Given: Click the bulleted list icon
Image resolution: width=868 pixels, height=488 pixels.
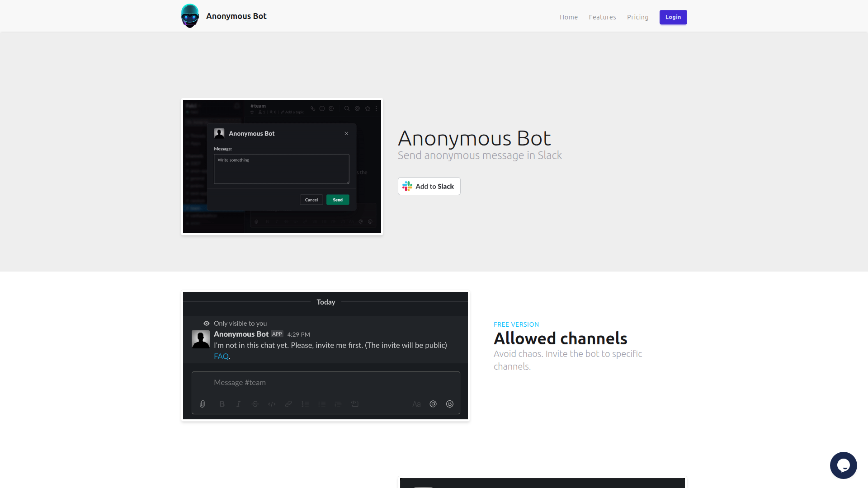Looking at the screenshot, I should [x=322, y=404].
